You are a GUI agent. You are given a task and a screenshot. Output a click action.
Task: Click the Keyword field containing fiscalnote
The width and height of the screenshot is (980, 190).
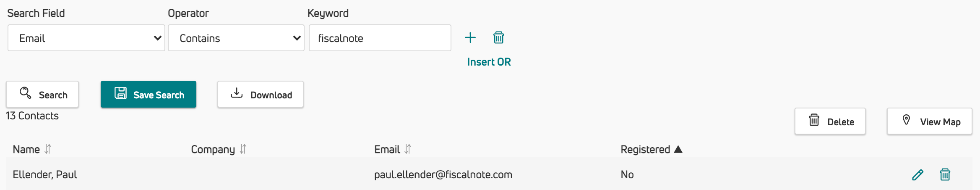click(380, 38)
